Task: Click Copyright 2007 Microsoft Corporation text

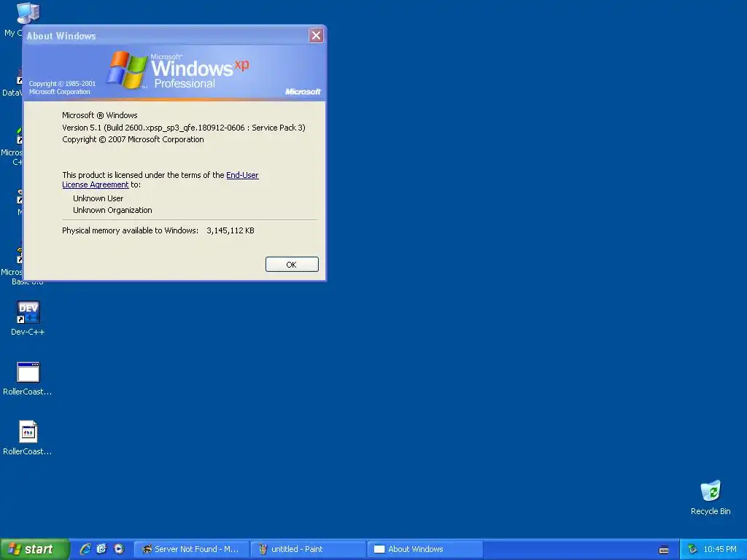Action: pyautogui.click(x=133, y=139)
